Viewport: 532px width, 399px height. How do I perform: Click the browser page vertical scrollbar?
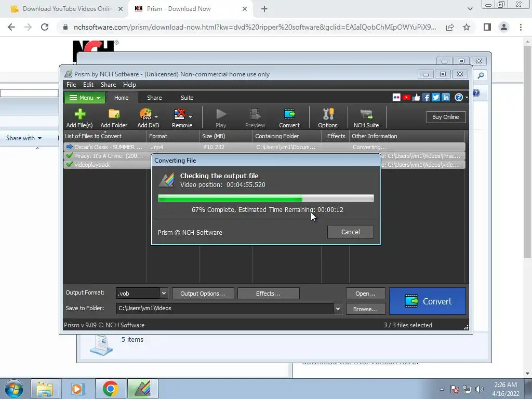528,153
